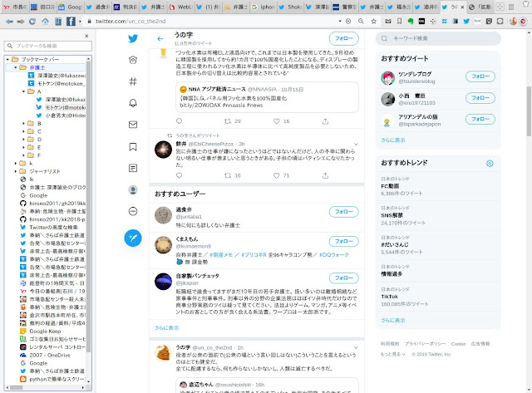Follow 自家製パンチェッタ account

pos(343,278)
